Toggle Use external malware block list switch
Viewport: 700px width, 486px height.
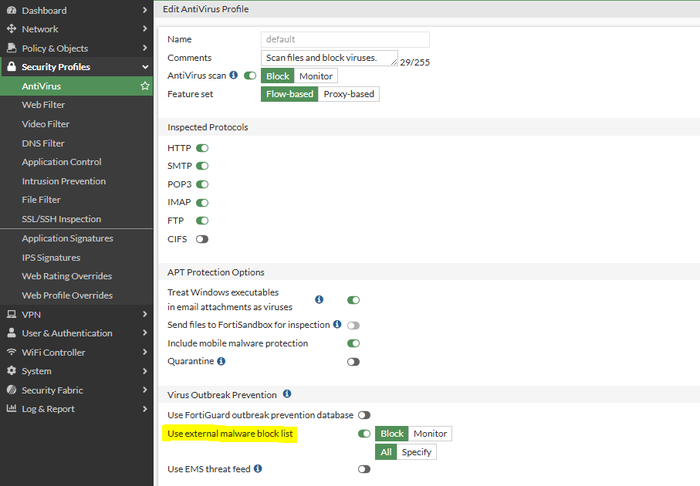pyautogui.click(x=364, y=433)
